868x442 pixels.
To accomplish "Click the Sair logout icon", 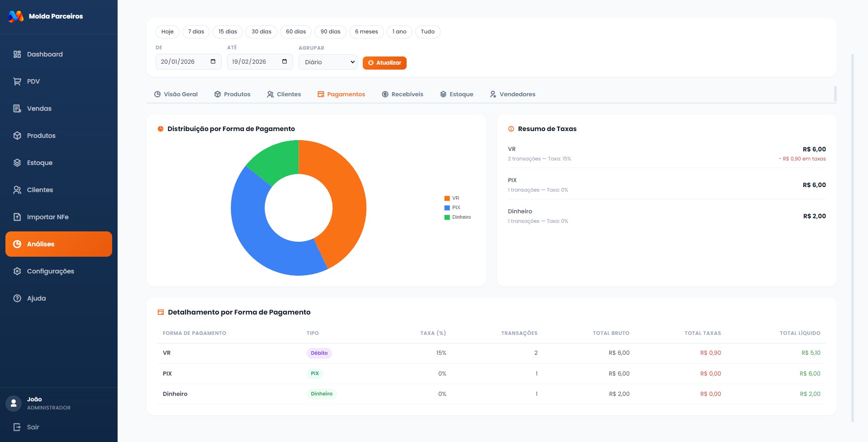I will pyautogui.click(x=17, y=427).
